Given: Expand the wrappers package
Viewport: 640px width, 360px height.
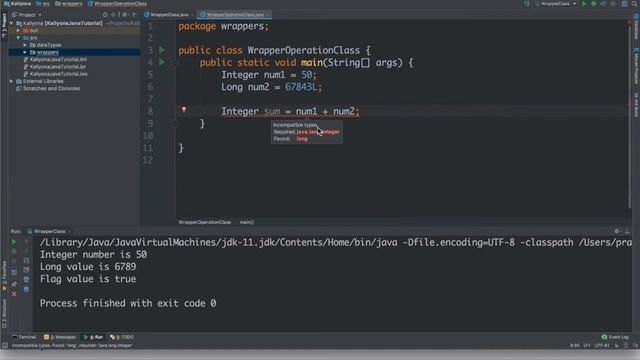Looking at the screenshot, I should coord(25,52).
